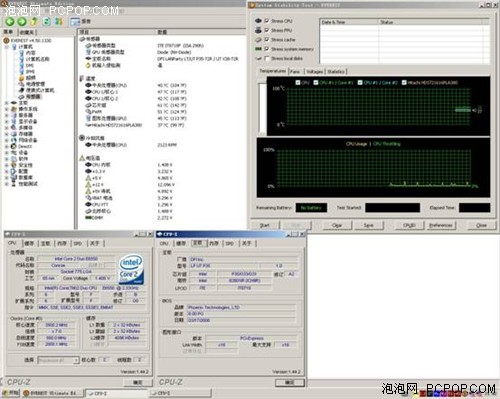Click Stress local disks drive icon
The width and height of the screenshot is (500, 399).
(258, 58)
